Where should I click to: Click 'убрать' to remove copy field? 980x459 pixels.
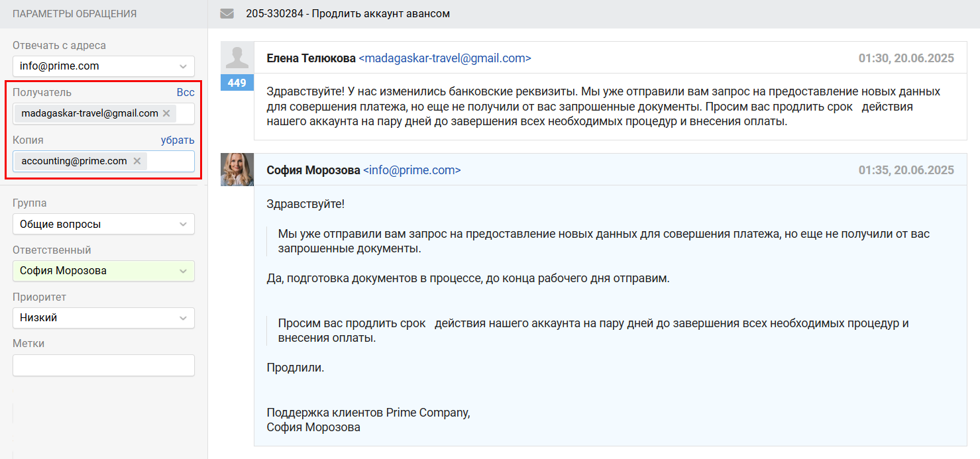[x=178, y=140]
